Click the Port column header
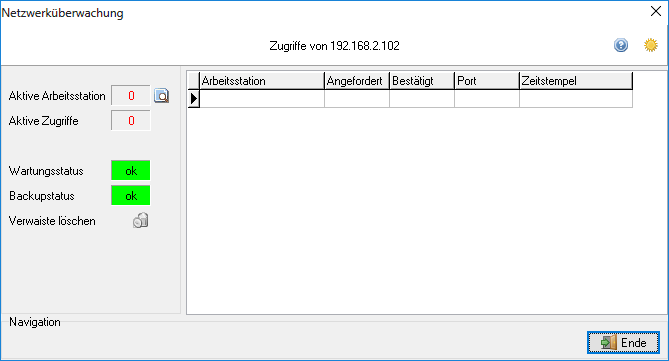This screenshot has height=361, width=669. coord(487,81)
